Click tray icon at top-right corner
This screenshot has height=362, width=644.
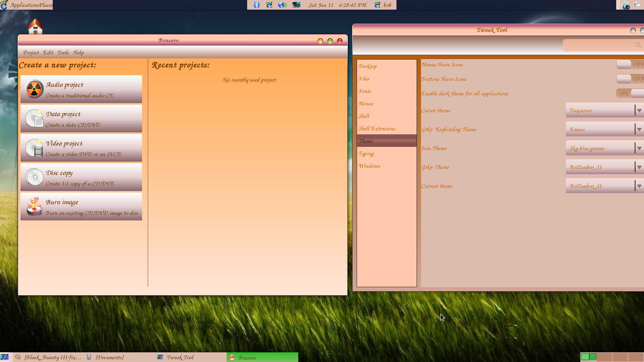coord(637,5)
